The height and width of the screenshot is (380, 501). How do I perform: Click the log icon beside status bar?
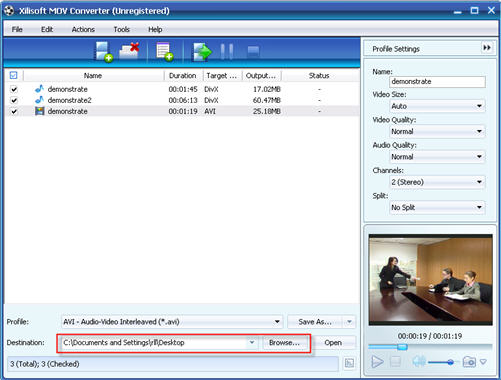[x=349, y=363]
